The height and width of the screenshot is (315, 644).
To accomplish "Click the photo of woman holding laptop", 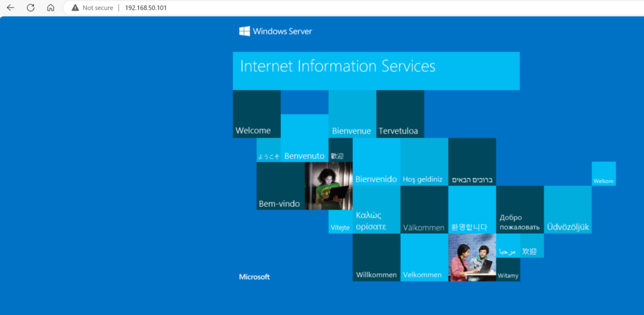I will (x=328, y=186).
